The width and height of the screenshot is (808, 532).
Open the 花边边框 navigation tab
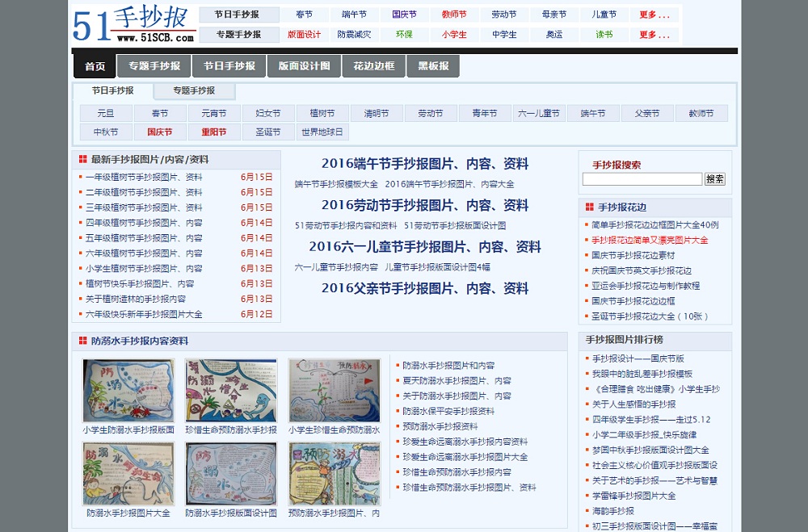pos(373,66)
